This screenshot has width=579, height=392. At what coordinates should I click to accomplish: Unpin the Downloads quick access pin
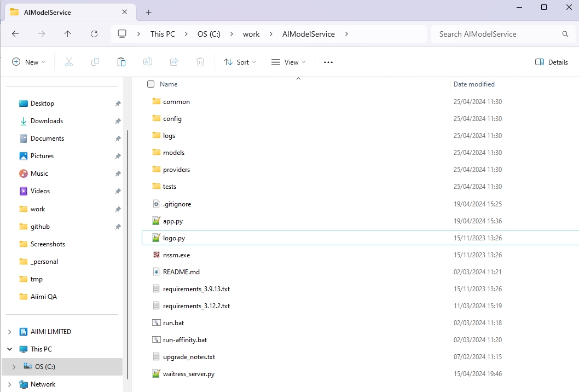[118, 121]
